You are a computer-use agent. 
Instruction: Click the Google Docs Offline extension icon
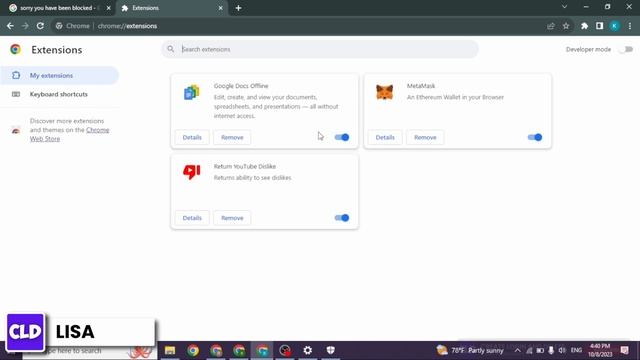[191, 93]
